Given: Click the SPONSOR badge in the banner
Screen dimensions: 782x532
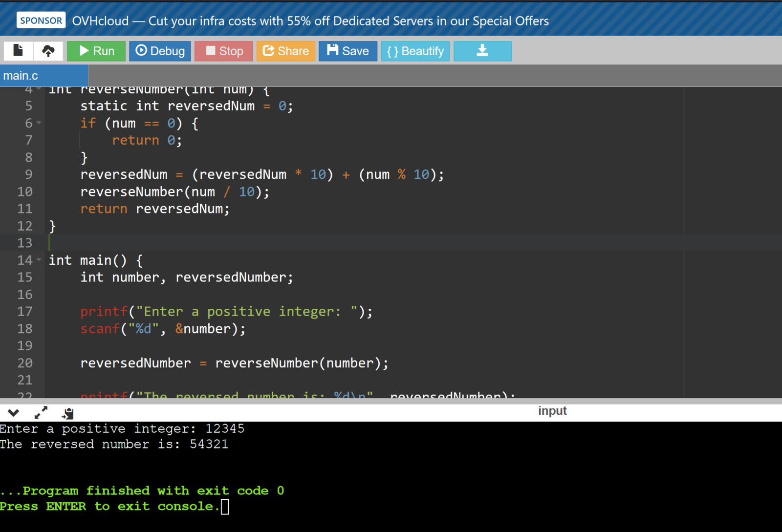Looking at the screenshot, I should point(41,20).
